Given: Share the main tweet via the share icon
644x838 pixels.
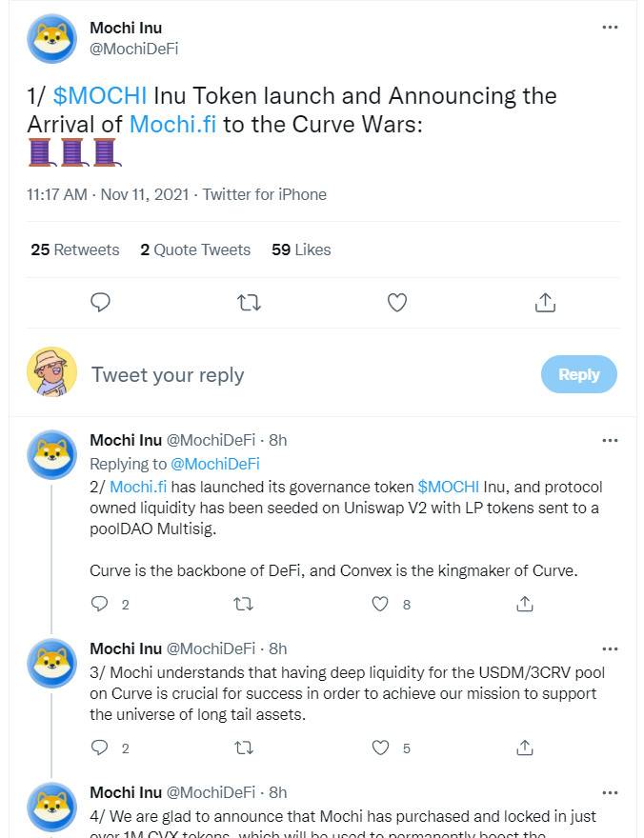Looking at the screenshot, I should click(x=545, y=303).
